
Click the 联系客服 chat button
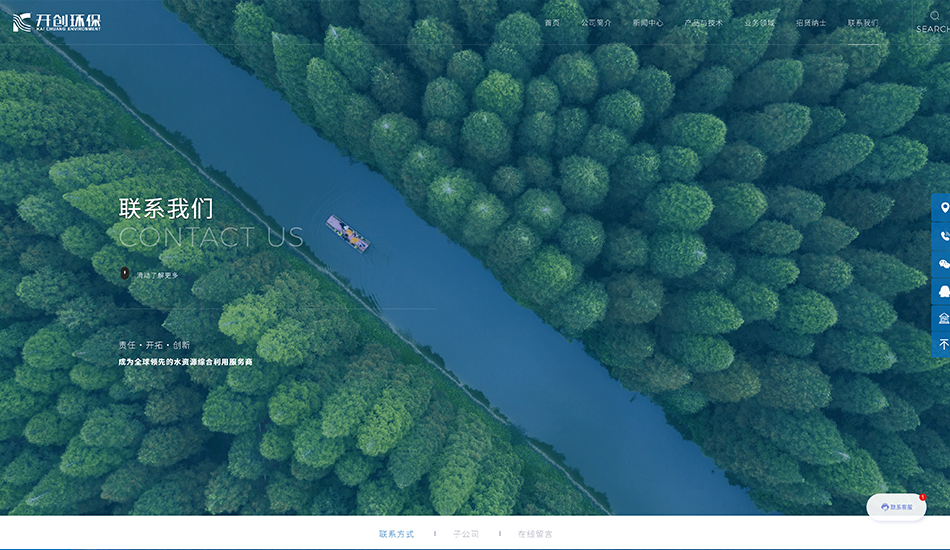896,507
